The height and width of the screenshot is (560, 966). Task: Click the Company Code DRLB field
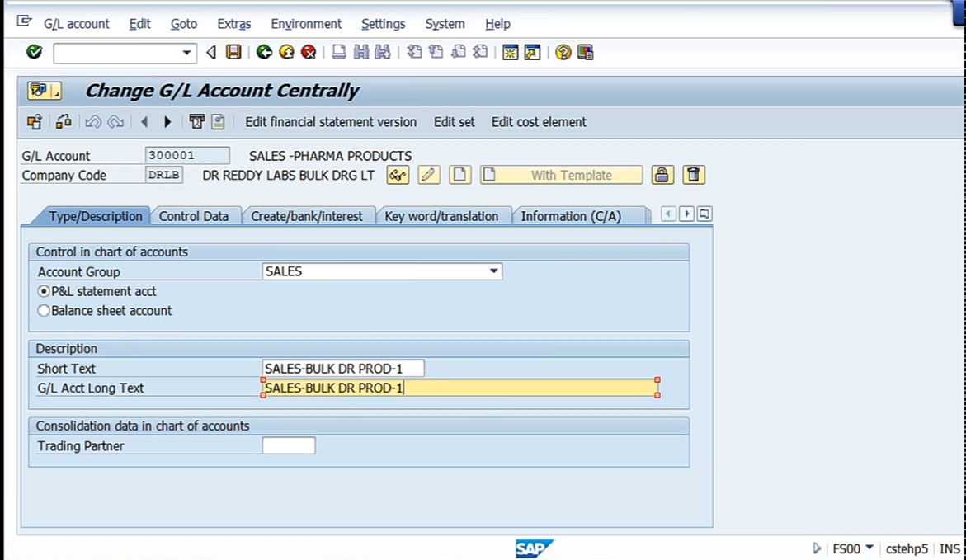[x=164, y=175]
